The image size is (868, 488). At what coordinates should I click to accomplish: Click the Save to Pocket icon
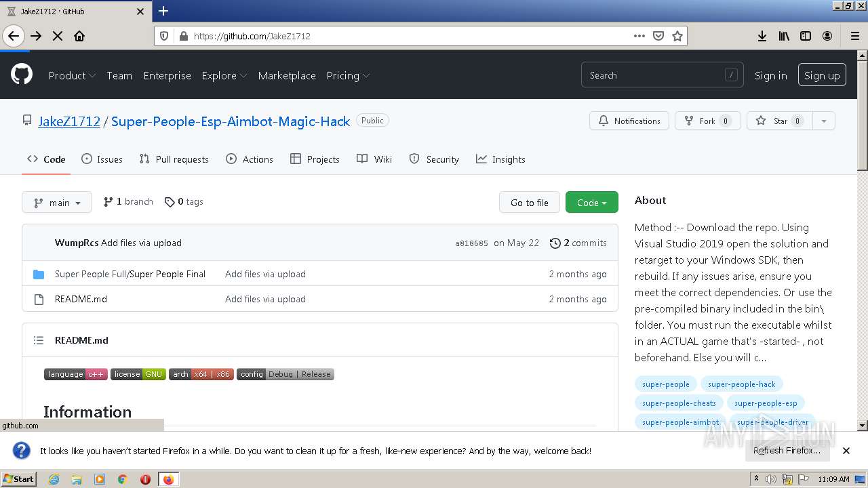click(658, 36)
